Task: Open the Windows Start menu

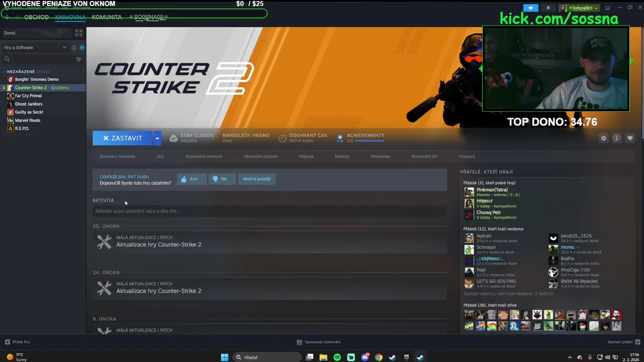Action: coord(225,357)
